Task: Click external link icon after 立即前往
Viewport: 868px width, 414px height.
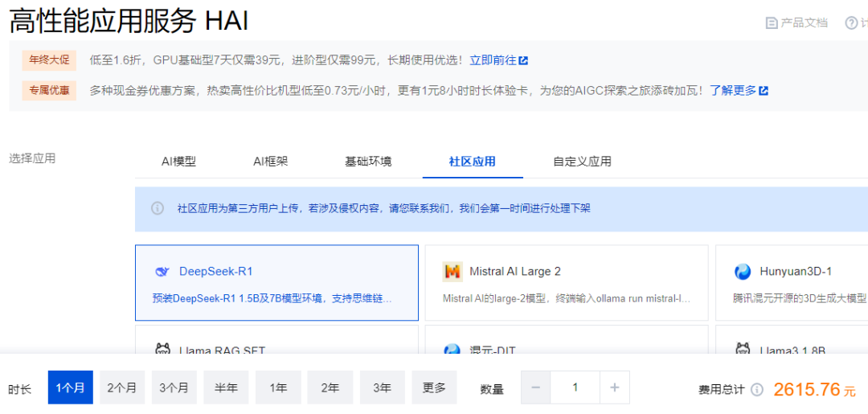Action: (x=524, y=60)
